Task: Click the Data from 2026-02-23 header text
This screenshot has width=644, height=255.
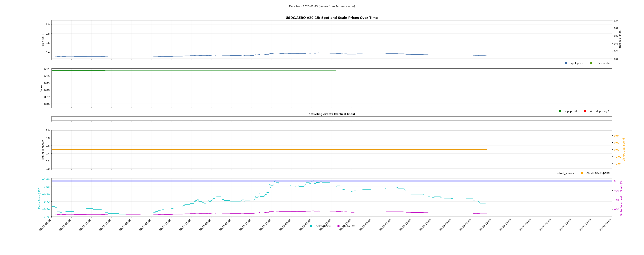Action: pyautogui.click(x=322, y=6)
